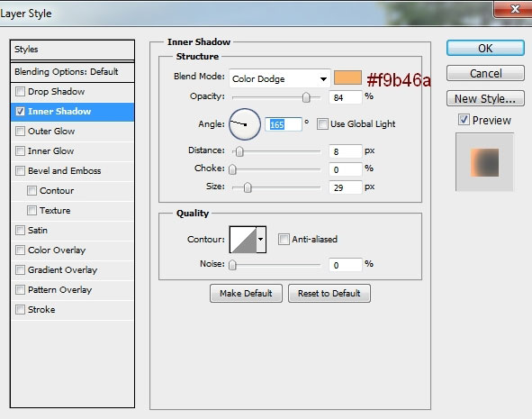Select Styles in the left list
532x419 pixels.
[72, 50]
